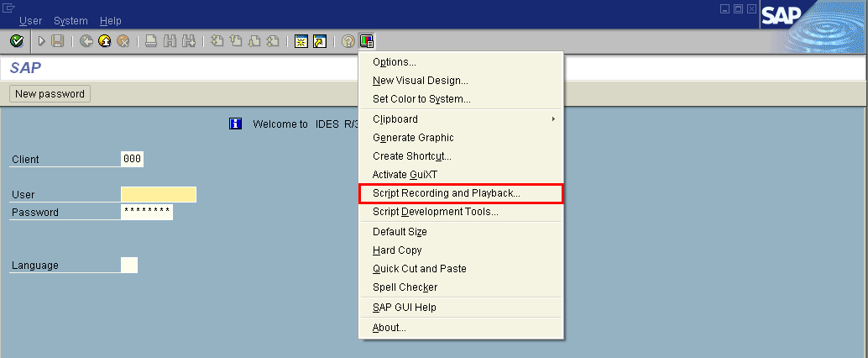The height and width of the screenshot is (358, 868).
Task: Open the System menu
Action: pos(71,20)
